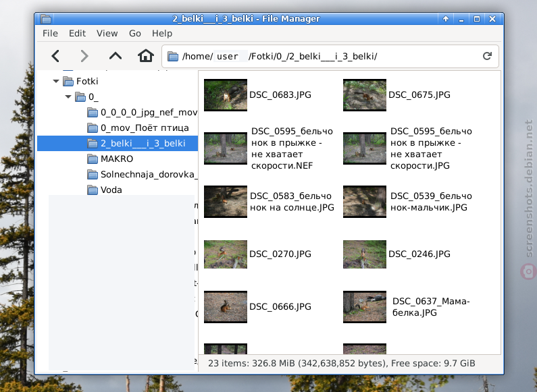The width and height of the screenshot is (537, 392).
Task: Select thumbnail of DSC_0539_бельчонок-мальчик.JPG
Action: (x=364, y=202)
